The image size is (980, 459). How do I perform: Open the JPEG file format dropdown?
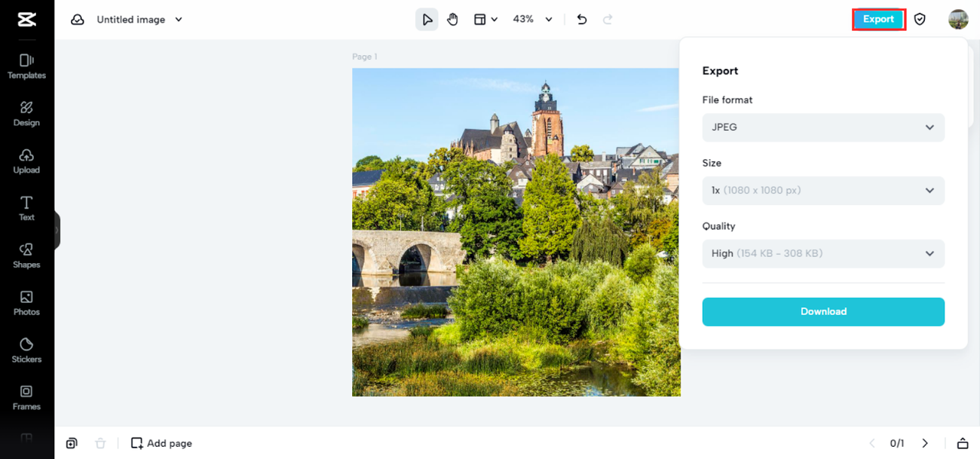[x=823, y=127]
